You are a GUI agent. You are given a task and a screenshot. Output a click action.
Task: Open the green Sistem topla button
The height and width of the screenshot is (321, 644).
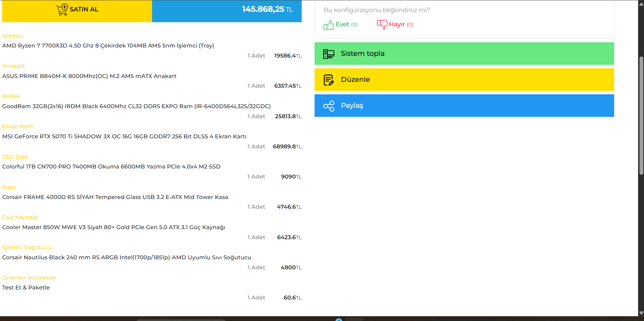pos(464,54)
